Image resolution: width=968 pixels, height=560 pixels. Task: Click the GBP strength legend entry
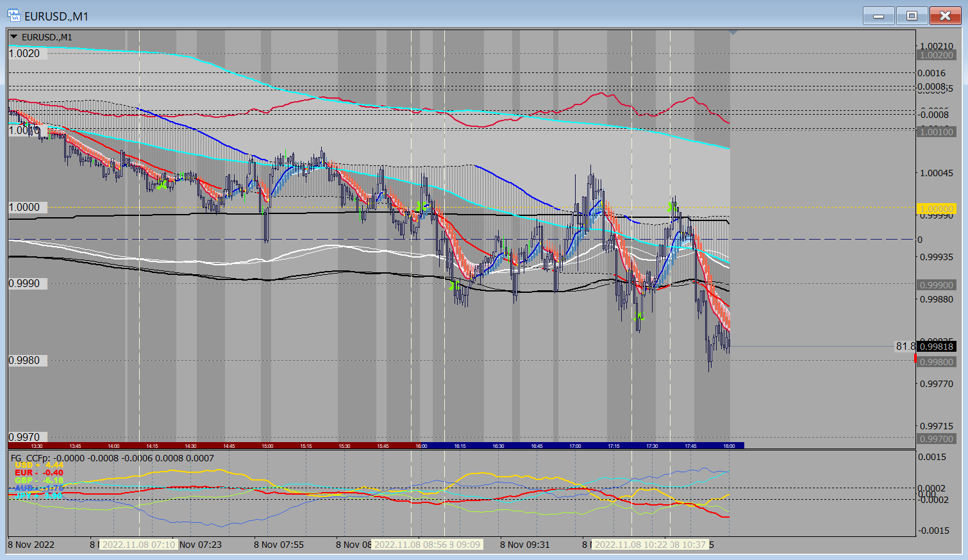pos(38,481)
